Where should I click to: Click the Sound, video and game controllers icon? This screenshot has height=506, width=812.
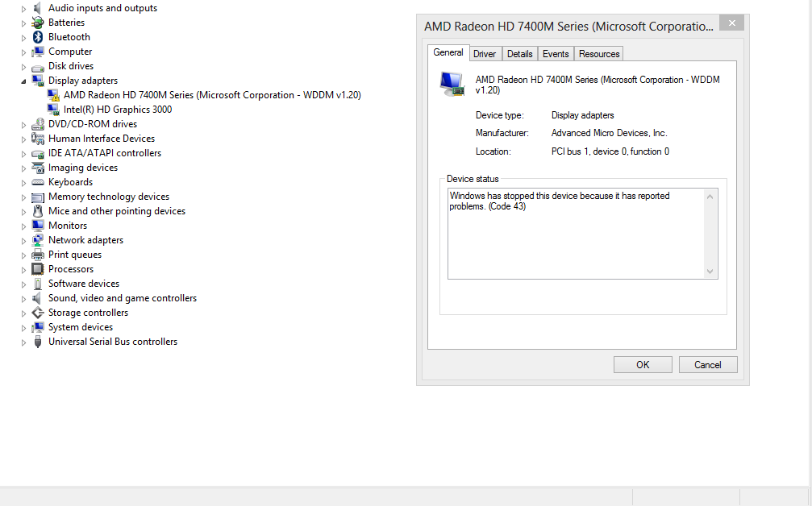[37, 298]
